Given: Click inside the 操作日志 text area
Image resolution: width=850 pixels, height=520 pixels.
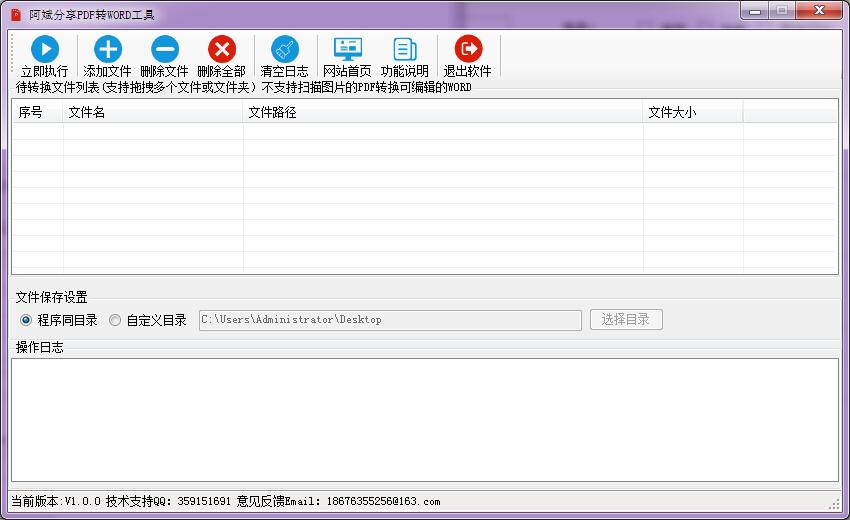Looking at the screenshot, I should click(x=425, y=420).
